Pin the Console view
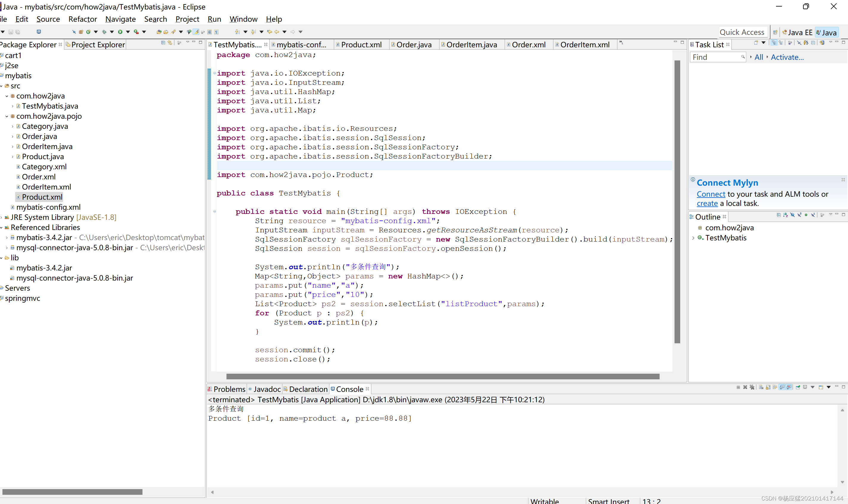Viewport: 848px width, 504px height. tap(798, 387)
